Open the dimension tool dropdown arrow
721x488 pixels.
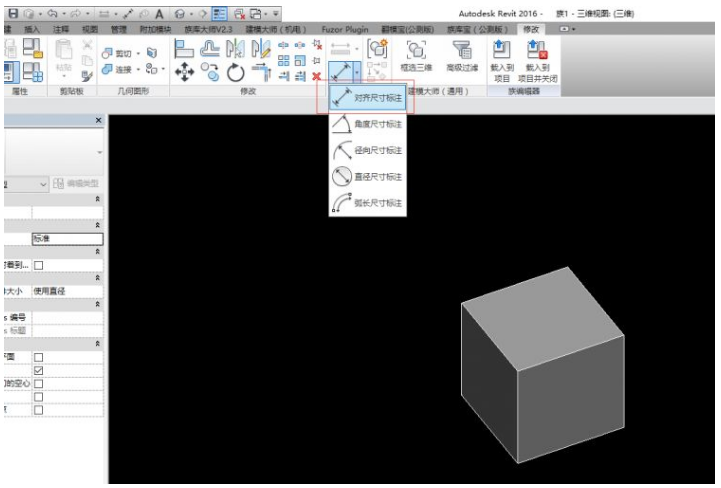[357, 74]
